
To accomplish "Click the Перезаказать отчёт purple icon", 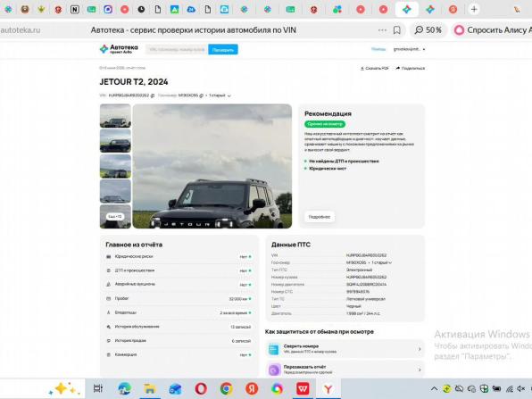I will tap(274, 370).
